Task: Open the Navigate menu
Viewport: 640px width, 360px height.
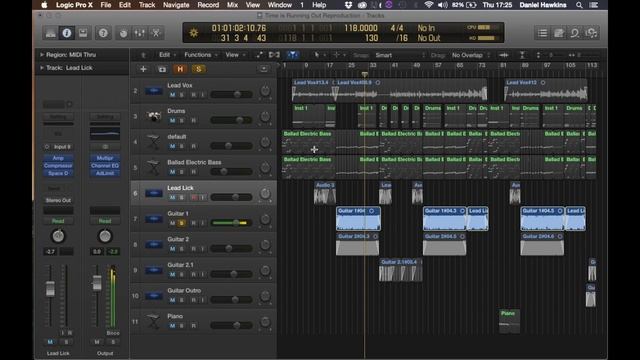Action: click(176, 5)
